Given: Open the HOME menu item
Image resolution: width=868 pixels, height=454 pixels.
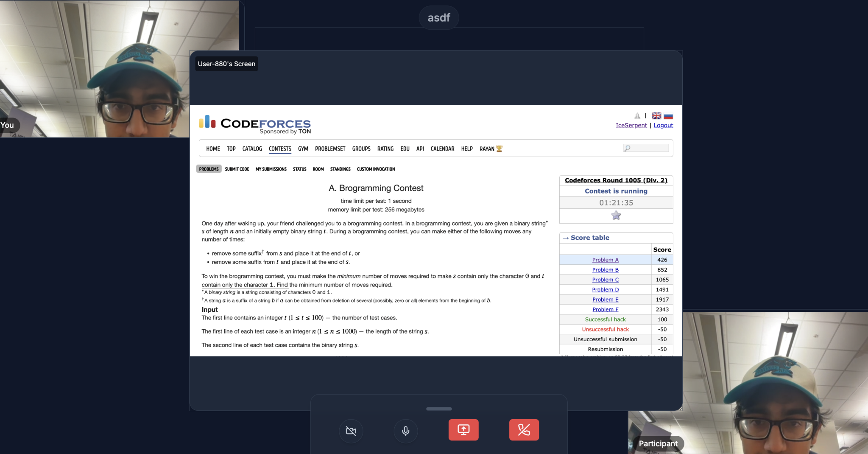Looking at the screenshot, I should tap(213, 149).
